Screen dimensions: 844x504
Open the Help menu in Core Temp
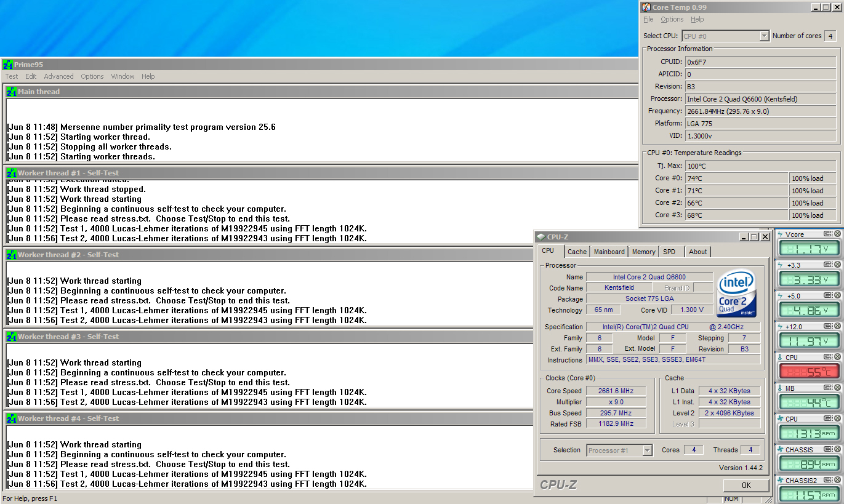click(697, 20)
